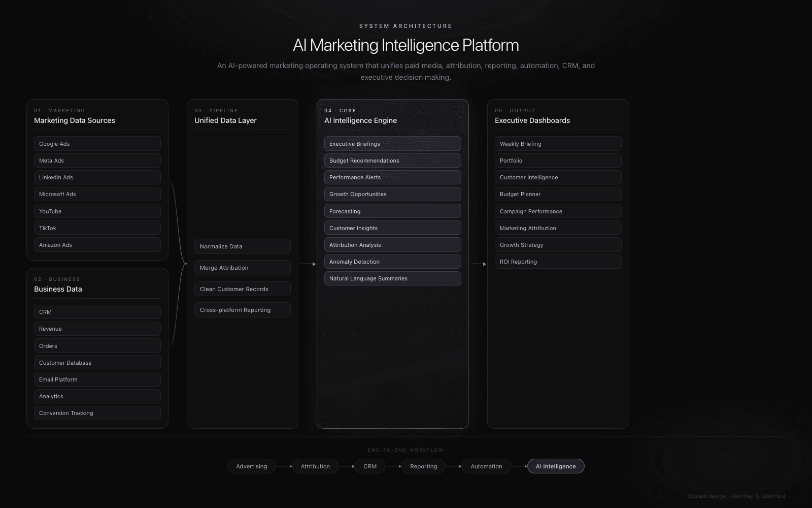Viewport: 812px width, 508px height.
Task: Choose the Reporting workflow step
Action: [x=424, y=466]
